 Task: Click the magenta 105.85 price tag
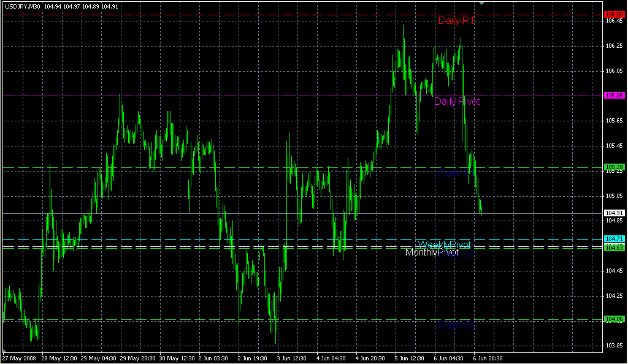coord(614,96)
